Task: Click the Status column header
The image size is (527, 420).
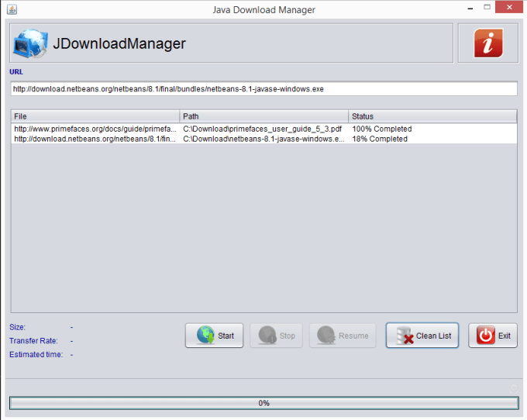Action: (432, 116)
